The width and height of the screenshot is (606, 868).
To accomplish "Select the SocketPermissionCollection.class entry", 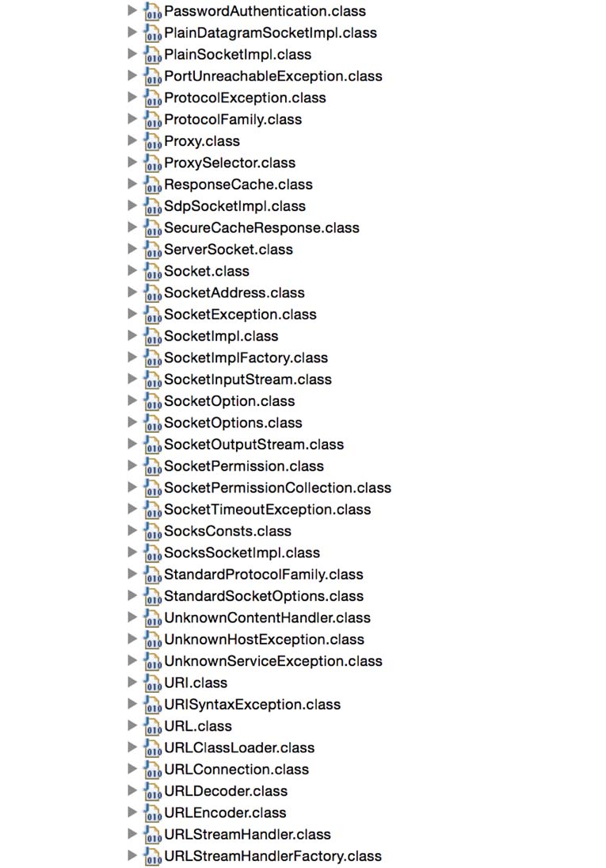I will (x=277, y=488).
